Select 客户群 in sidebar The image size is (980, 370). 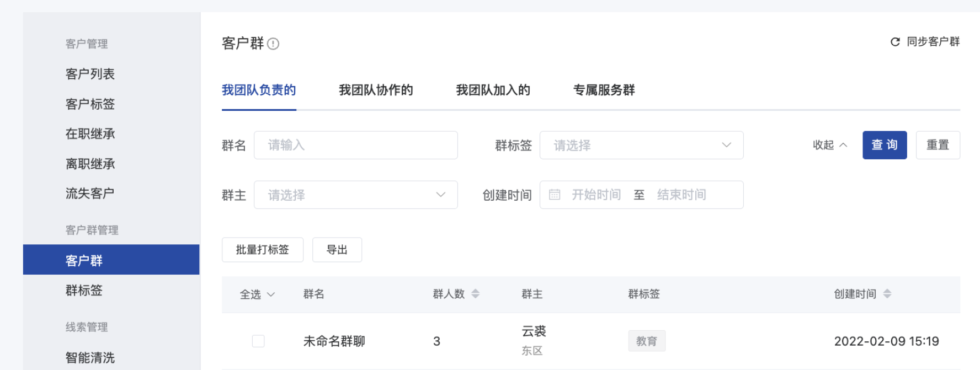pyautogui.click(x=111, y=260)
